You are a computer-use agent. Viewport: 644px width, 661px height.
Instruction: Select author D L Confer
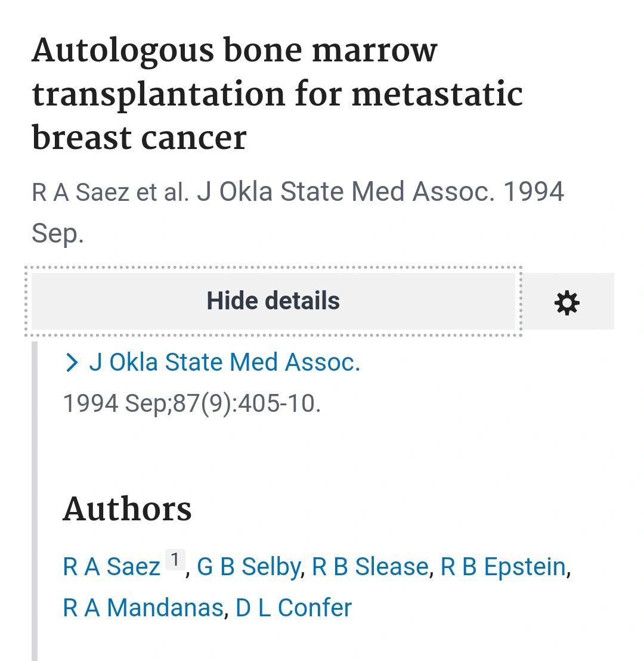(293, 607)
